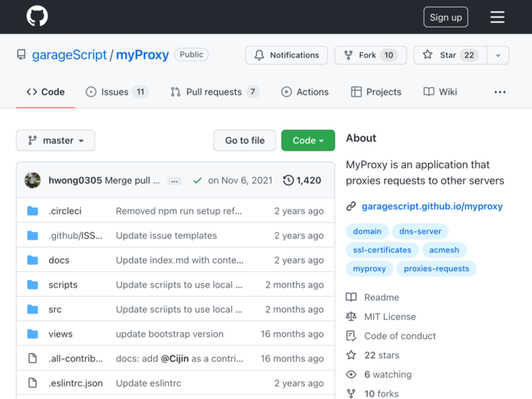Click hwong0305's avatar thumbnail
The height and width of the screenshot is (399, 532).
32,180
